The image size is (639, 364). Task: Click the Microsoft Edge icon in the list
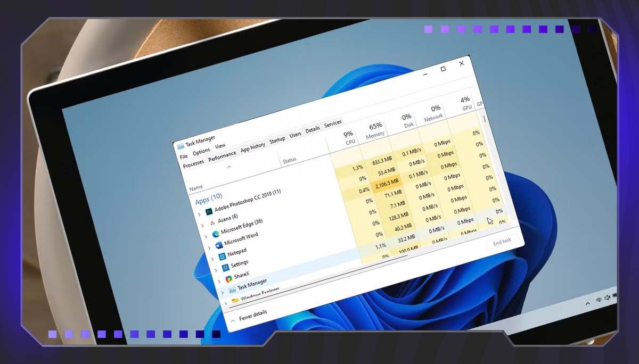coord(216,234)
